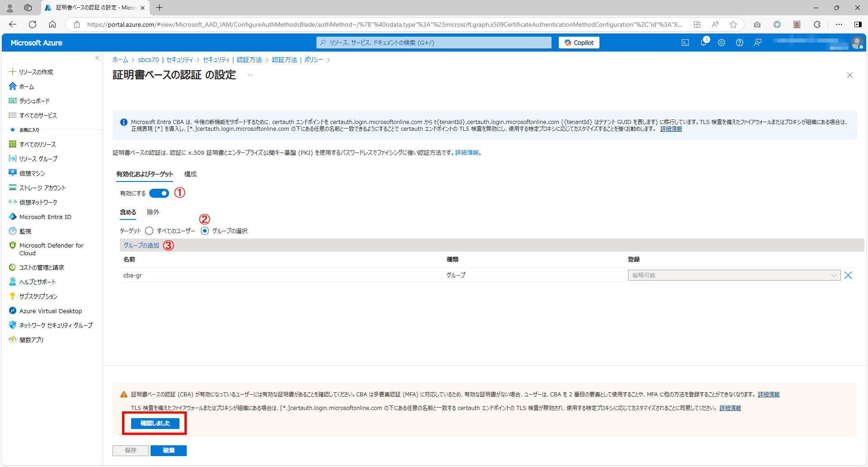Click the Azure Virtual Desktop icon
Viewport: 868px width, 467px height.
click(13, 310)
